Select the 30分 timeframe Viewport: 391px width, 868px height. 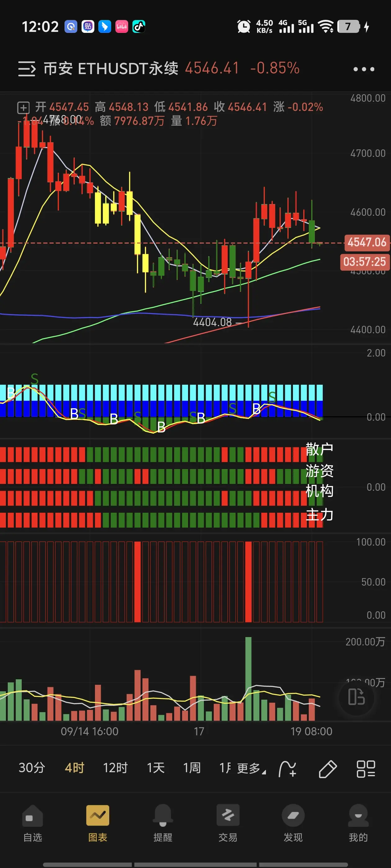click(32, 768)
